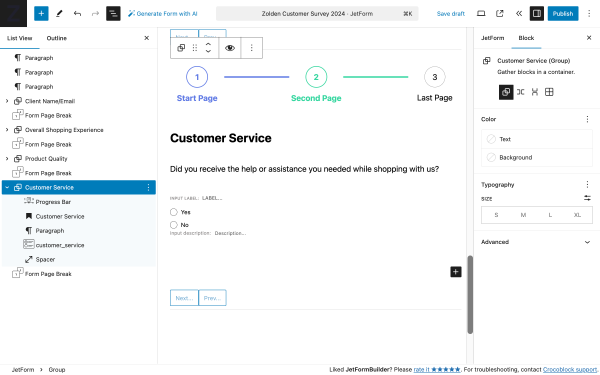Open the device preview icon
This screenshot has height=375, width=600.
point(481,13)
